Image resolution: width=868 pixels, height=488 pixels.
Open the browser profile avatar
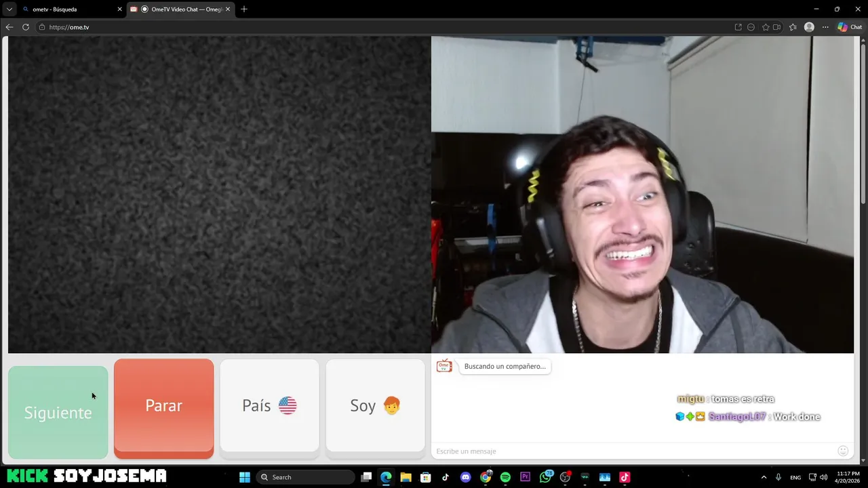click(809, 27)
